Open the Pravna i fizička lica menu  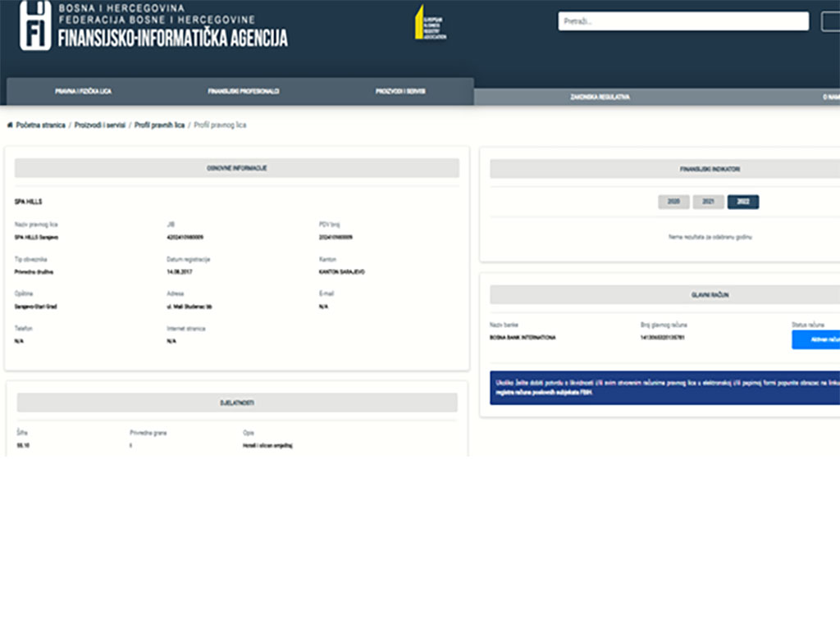tap(83, 92)
